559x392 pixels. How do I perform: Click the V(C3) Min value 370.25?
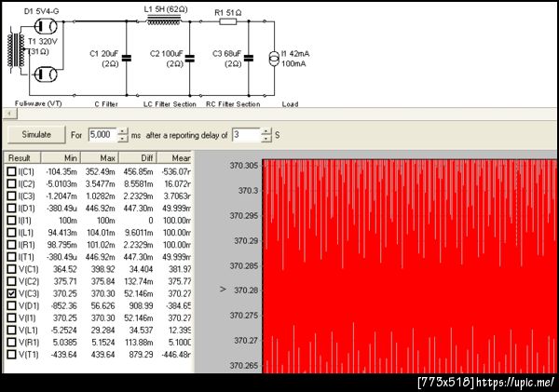click(65, 293)
